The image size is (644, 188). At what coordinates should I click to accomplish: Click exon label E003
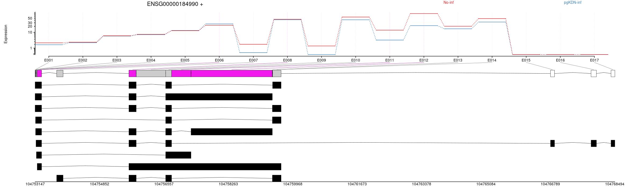coord(117,60)
